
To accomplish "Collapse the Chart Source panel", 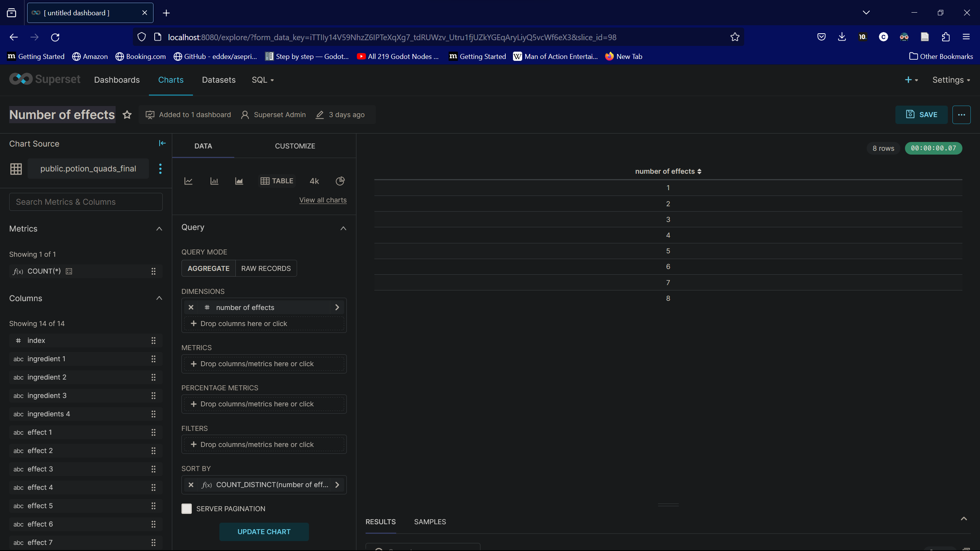I will point(162,143).
